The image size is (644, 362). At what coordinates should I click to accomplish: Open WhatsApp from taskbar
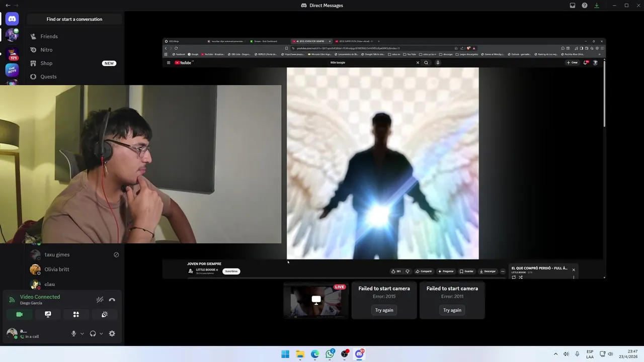[330, 354]
